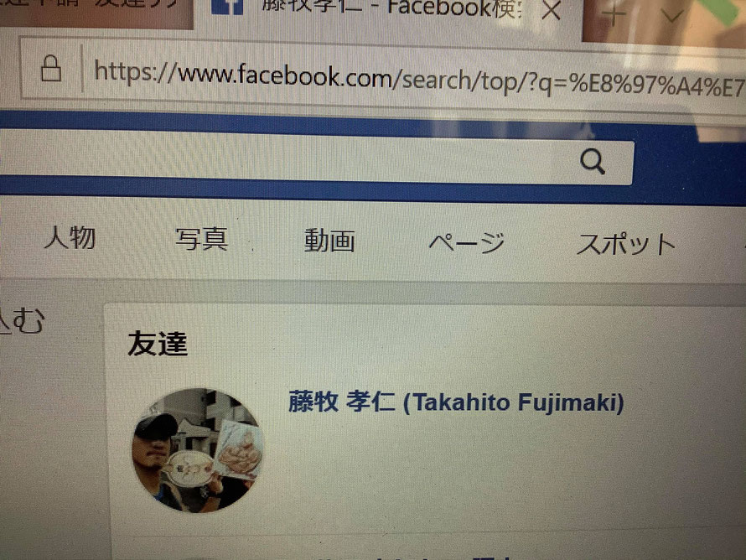Click the padlock icon in address bar
This screenshot has width=746, height=560.
pyautogui.click(x=51, y=69)
